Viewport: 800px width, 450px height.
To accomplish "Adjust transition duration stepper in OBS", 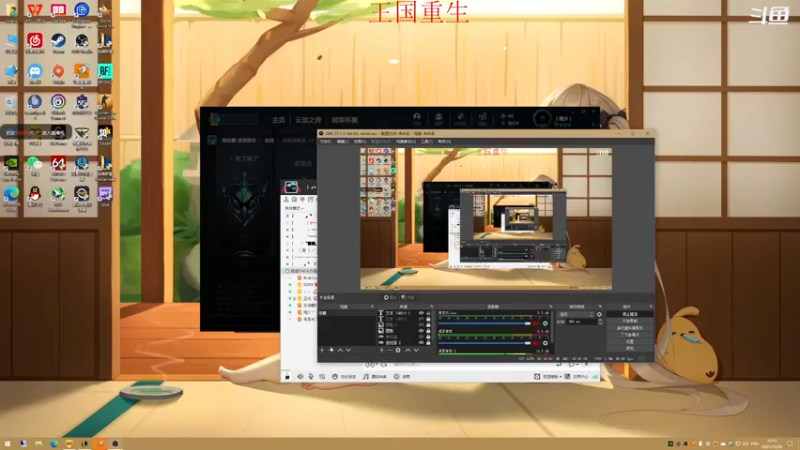I will click(x=600, y=322).
